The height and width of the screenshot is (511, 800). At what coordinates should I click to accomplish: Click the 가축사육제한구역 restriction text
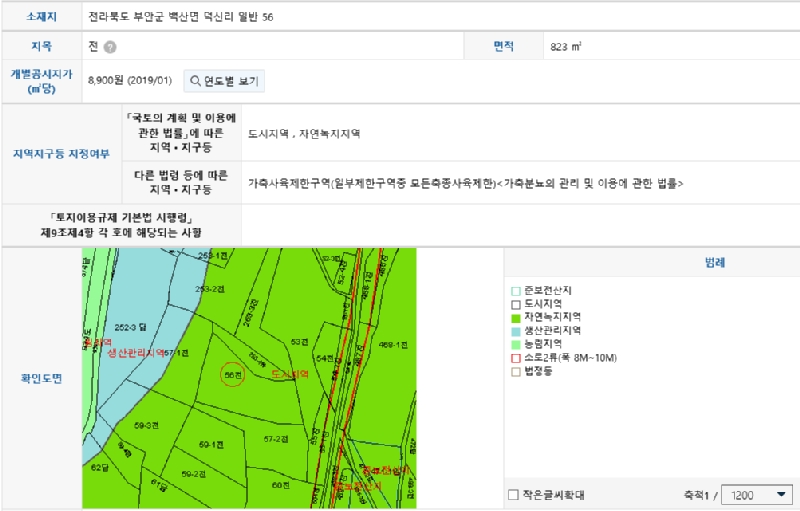(465, 184)
